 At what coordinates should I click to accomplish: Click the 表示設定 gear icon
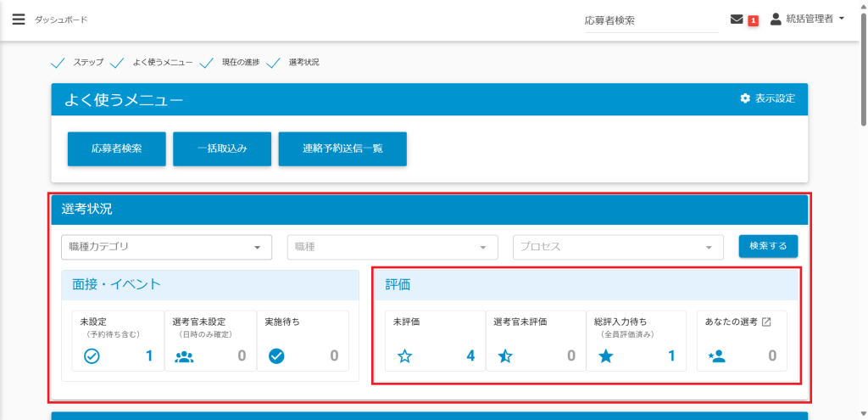coord(745,98)
